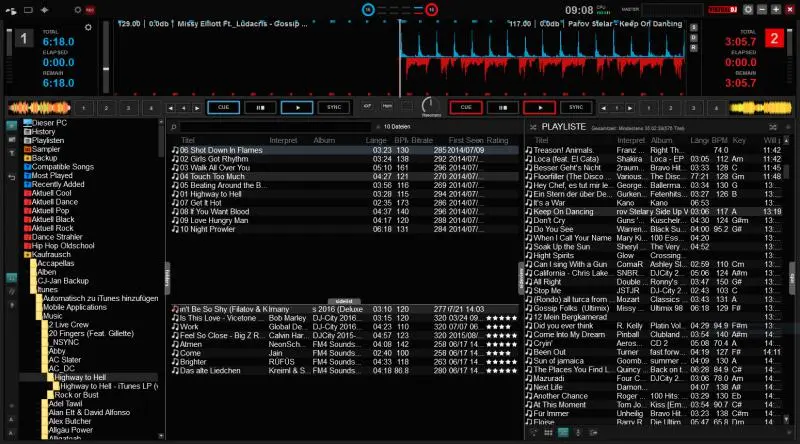This screenshot has height=444, width=800.
Task: Open the History folder
Action: (43, 132)
